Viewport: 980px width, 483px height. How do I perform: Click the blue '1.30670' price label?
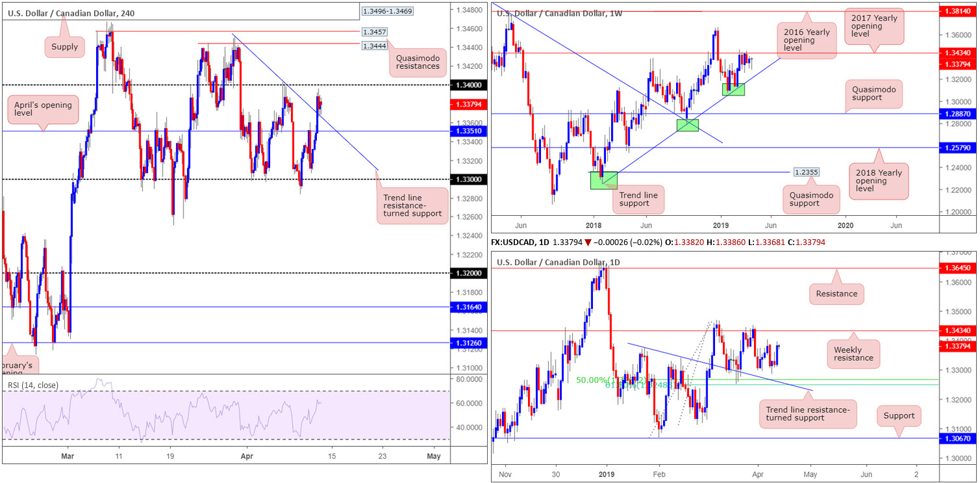[957, 438]
